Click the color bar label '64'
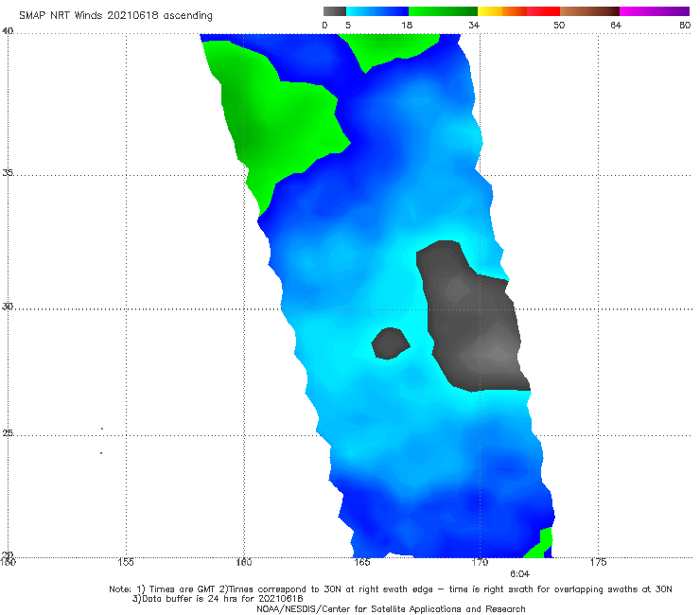The image size is (700, 615). coord(616,25)
